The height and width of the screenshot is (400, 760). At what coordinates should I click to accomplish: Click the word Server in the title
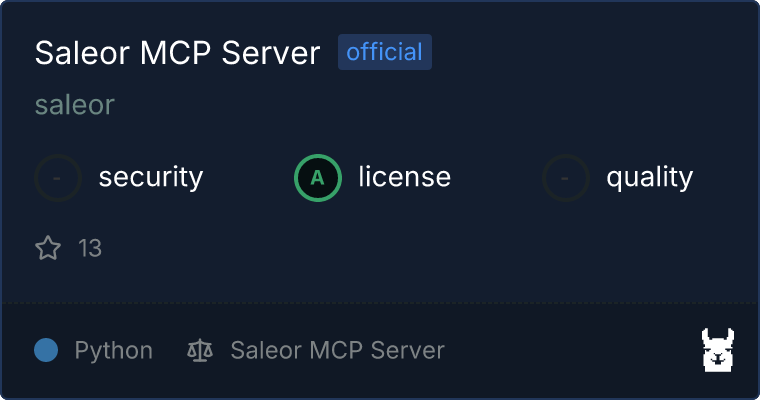(x=271, y=52)
